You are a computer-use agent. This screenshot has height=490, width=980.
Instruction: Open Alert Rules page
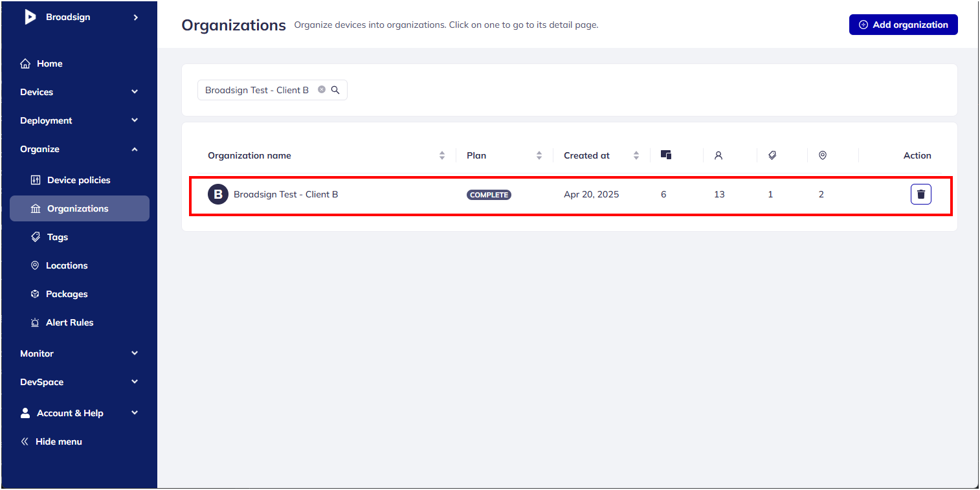coord(69,322)
